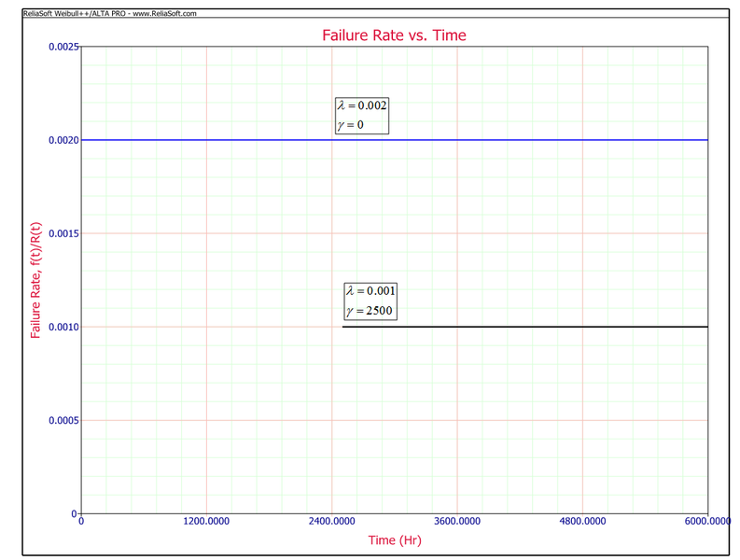Viewport: 740px width, 560px height.
Task: Click the ReliaSoft Weibull++/ALTA PRO header text
Action: tap(110, 14)
